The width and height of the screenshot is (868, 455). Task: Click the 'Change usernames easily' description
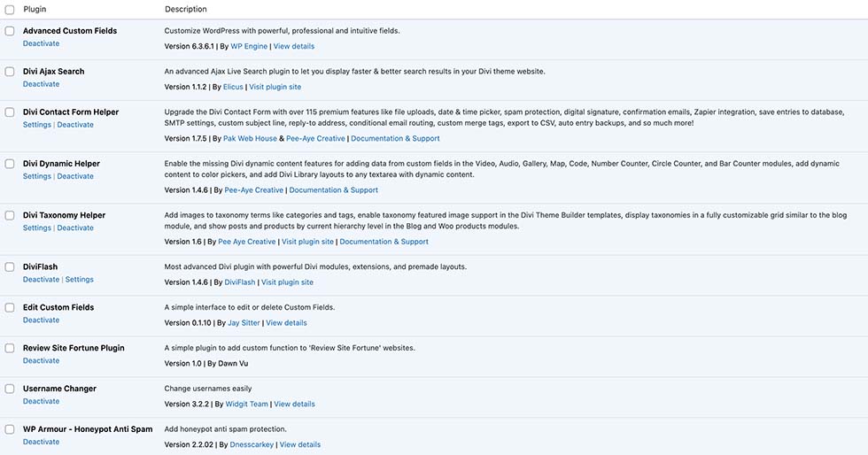208,389
